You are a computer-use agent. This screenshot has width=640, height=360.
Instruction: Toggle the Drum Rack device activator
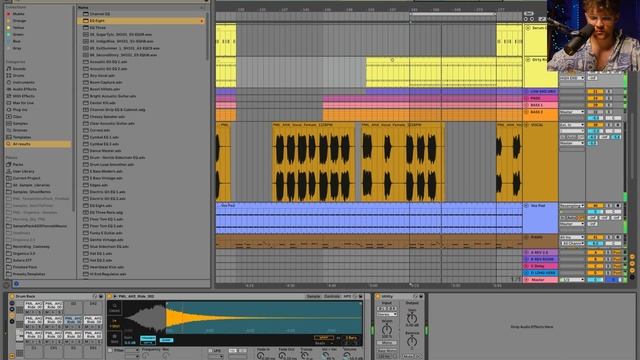[12, 296]
